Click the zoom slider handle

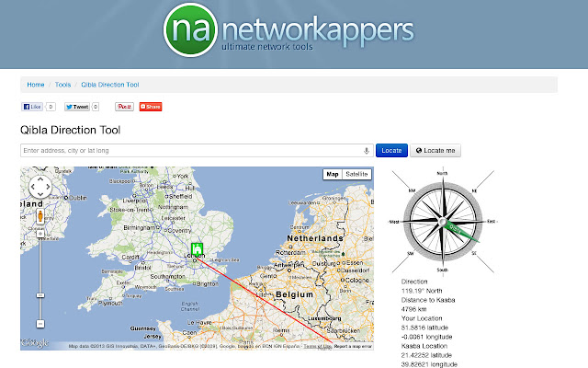coord(40,295)
